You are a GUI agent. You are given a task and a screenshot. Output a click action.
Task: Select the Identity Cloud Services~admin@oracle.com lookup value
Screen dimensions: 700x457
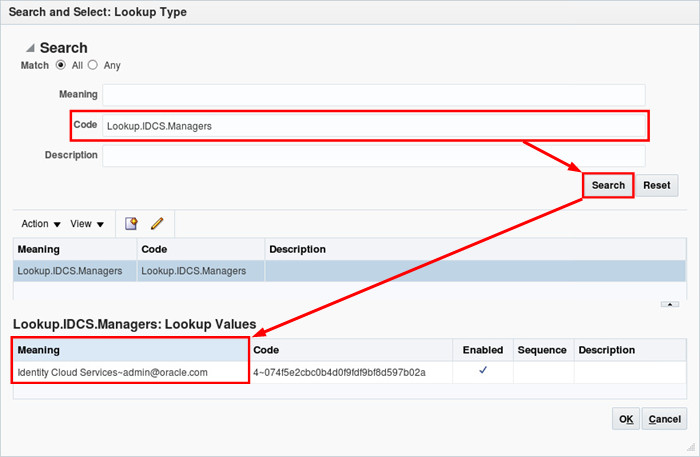point(112,372)
